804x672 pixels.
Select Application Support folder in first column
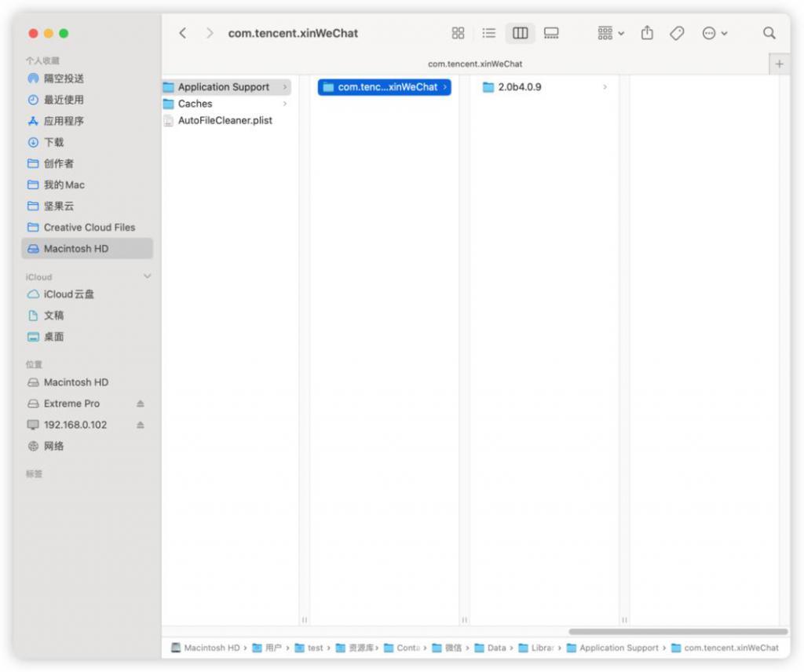227,87
